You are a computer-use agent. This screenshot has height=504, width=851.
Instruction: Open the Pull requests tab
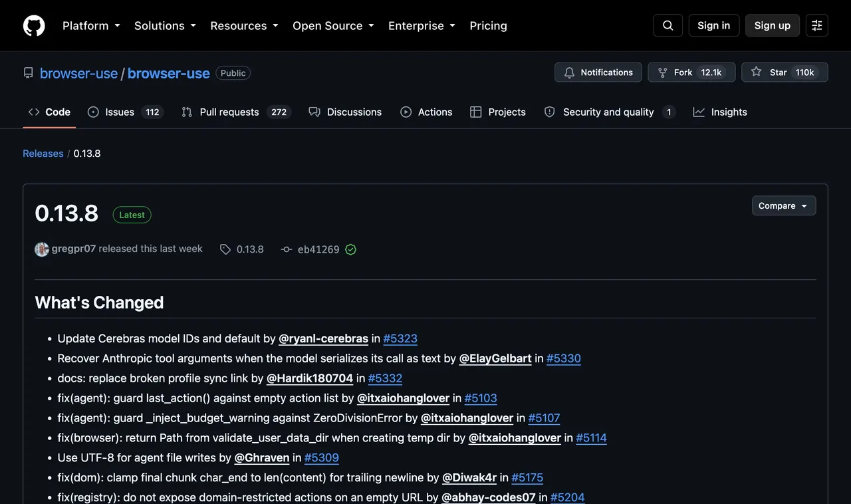click(236, 112)
